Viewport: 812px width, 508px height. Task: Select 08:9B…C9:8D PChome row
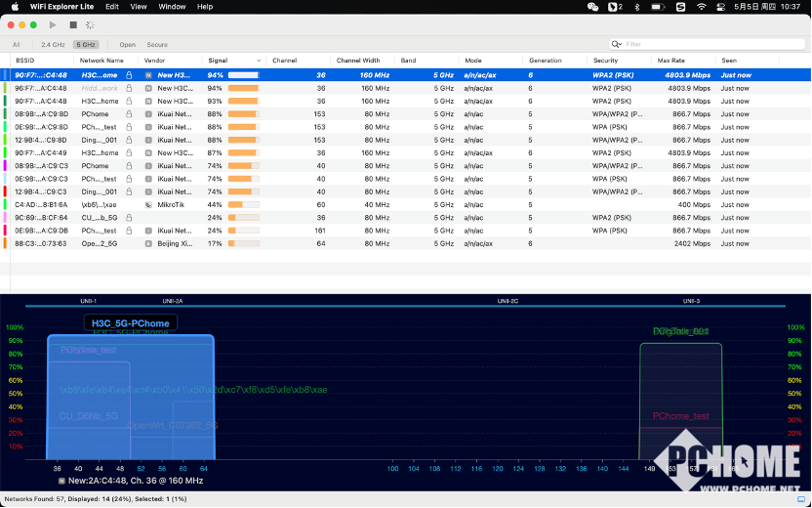click(406, 114)
